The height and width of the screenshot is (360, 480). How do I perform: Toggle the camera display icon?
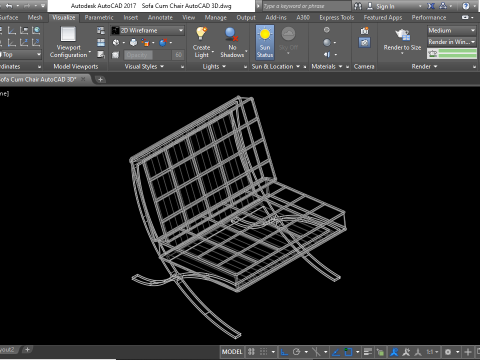coord(364,43)
